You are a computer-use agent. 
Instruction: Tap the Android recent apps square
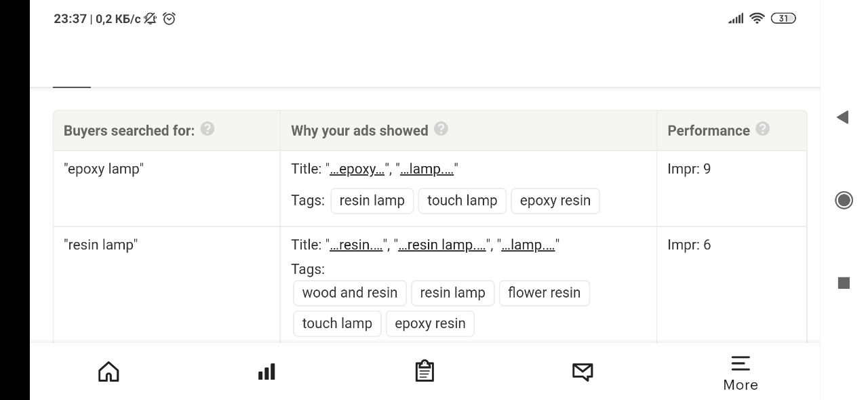click(x=844, y=283)
